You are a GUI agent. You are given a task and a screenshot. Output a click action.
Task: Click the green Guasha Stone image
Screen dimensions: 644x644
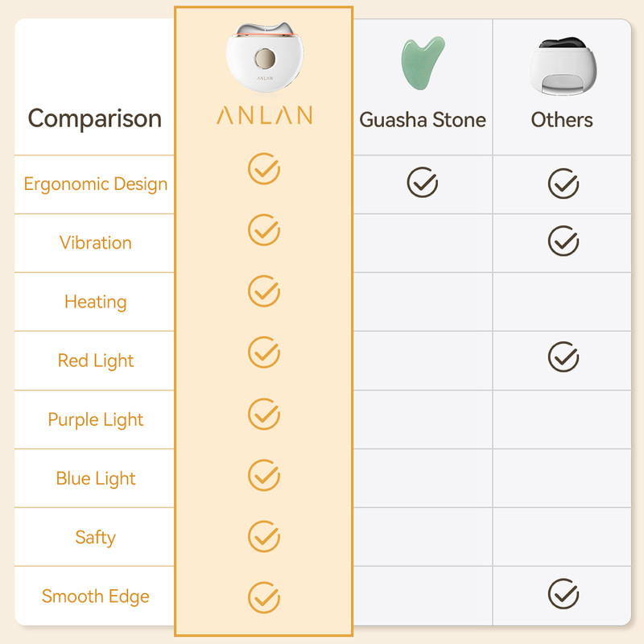423,63
